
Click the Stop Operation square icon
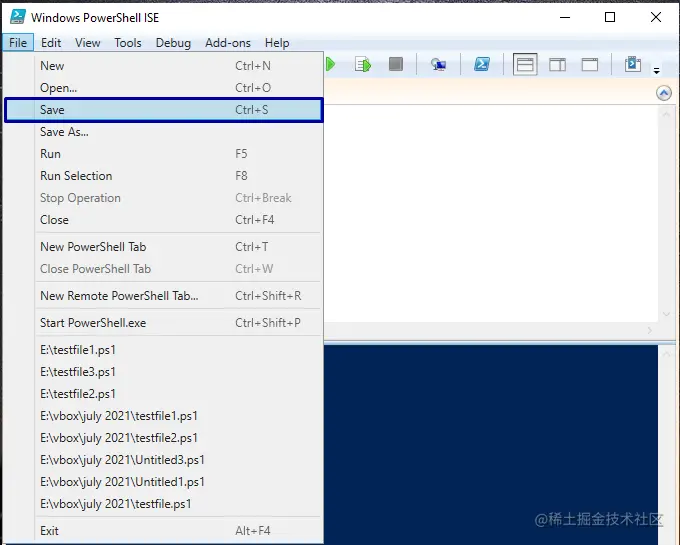click(x=396, y=64)
